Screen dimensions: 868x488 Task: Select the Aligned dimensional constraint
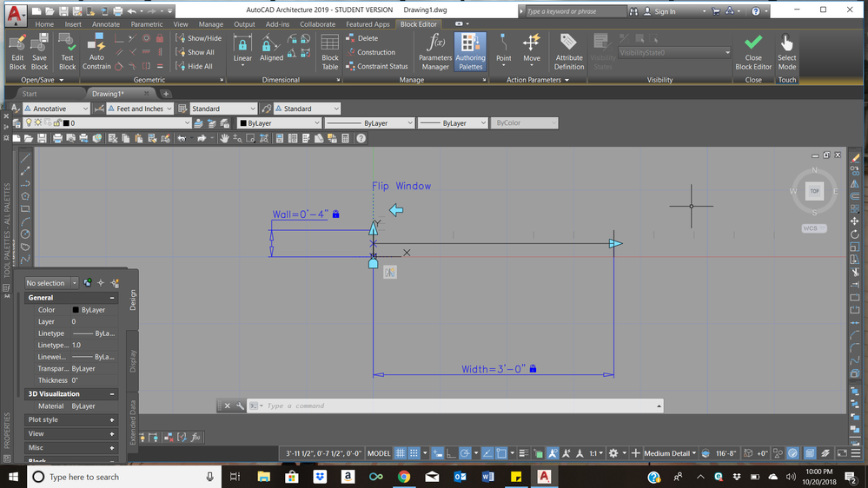pyautogui.click(x=271, y=49)
